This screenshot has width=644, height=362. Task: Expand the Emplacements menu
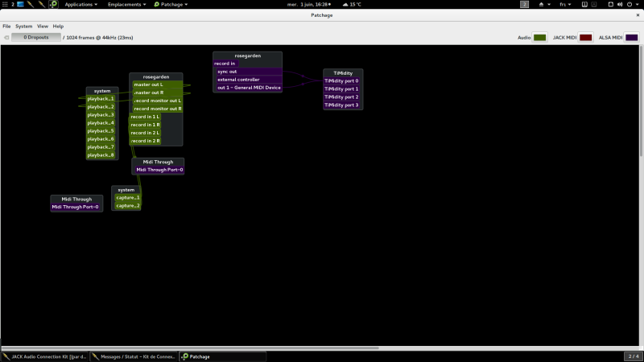click(126, 4)
